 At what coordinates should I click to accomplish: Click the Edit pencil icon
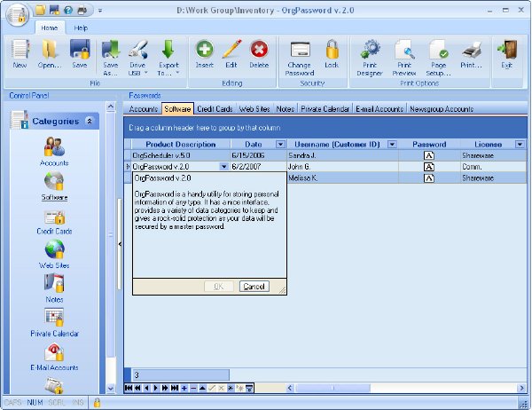[231, 53]
